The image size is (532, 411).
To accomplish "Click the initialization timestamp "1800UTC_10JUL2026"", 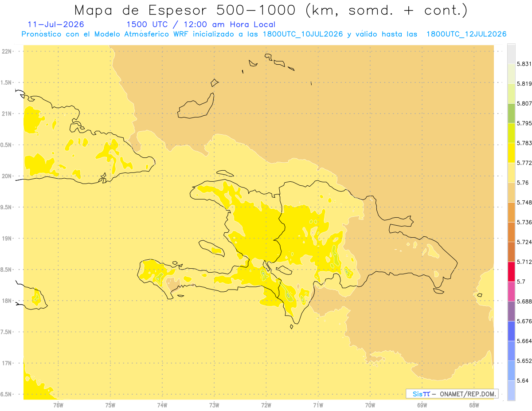I will (x=302, y=34).
